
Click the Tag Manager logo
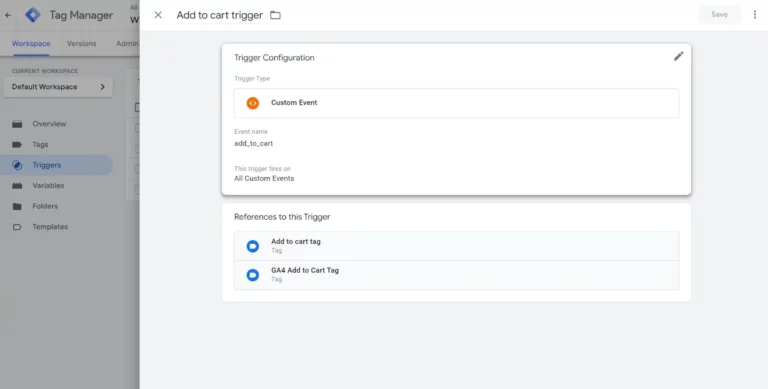[x=33, y=15]
